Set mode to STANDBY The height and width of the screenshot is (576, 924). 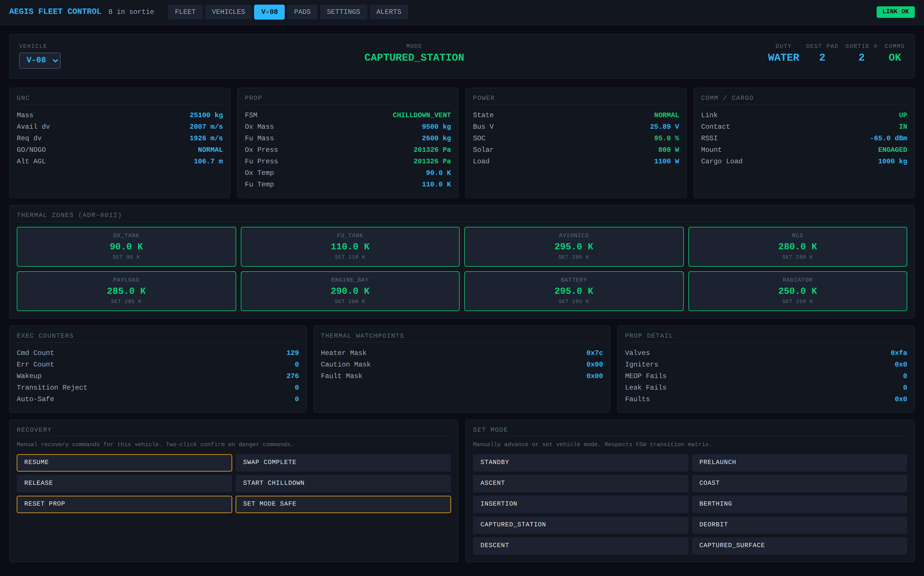tap(580, 463)
